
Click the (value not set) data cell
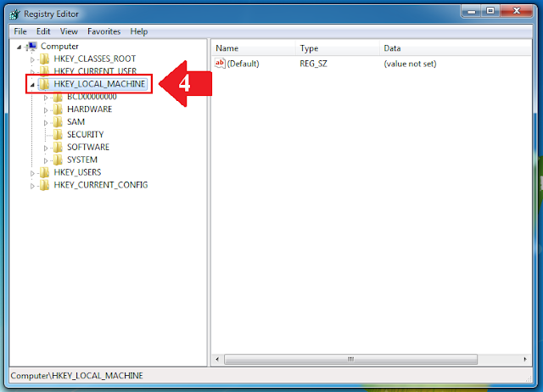coord(410,64)
